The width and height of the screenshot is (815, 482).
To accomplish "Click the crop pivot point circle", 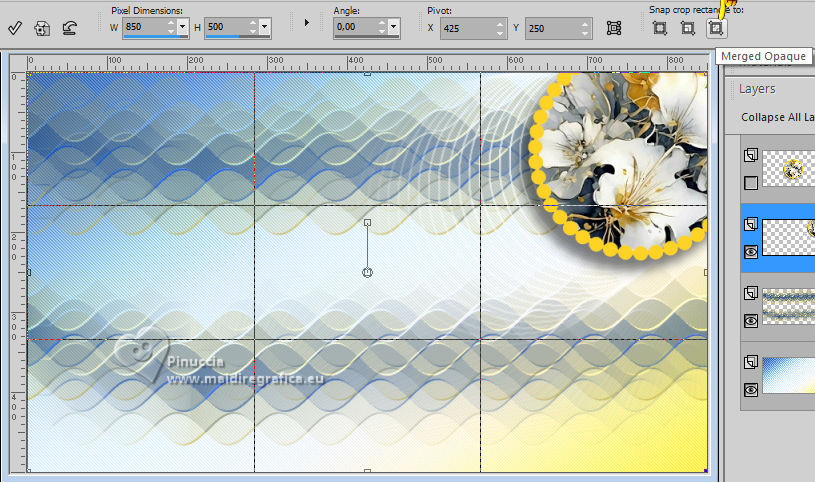I will pos(367,272).
